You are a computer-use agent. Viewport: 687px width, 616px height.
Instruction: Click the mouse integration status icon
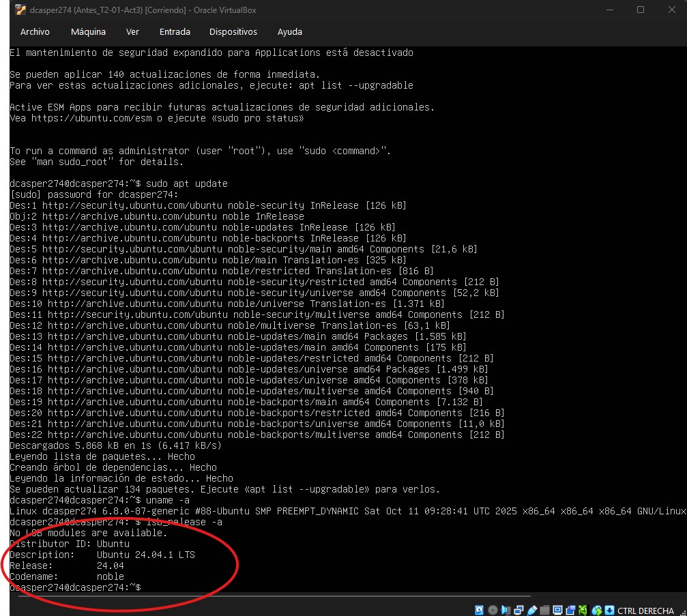coord(597,610)
